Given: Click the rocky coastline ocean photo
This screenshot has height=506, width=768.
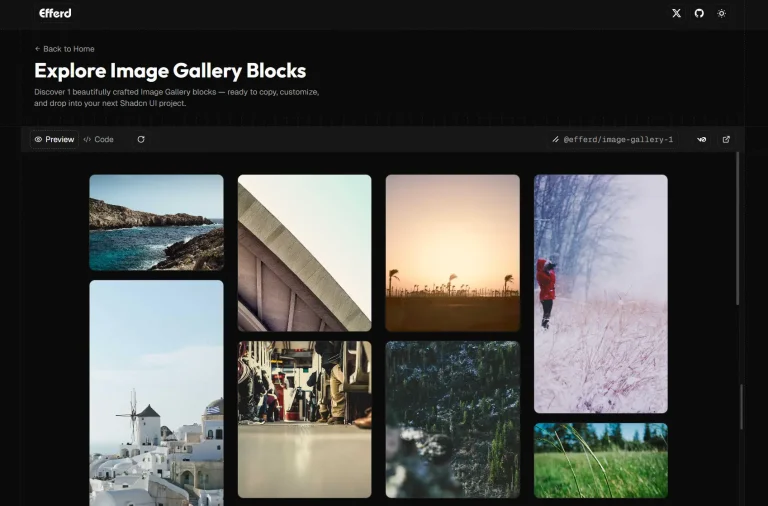Looking at the screenshot, I should point(156,222).
